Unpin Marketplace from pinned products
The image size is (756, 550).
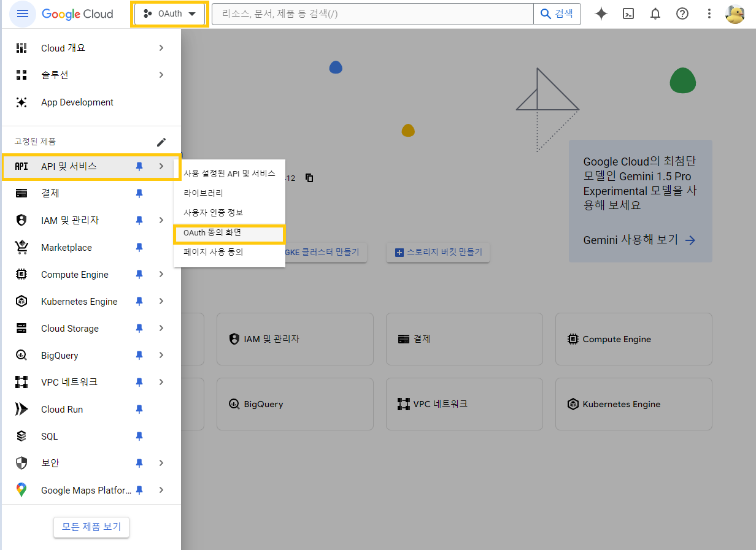pos(139,247)
